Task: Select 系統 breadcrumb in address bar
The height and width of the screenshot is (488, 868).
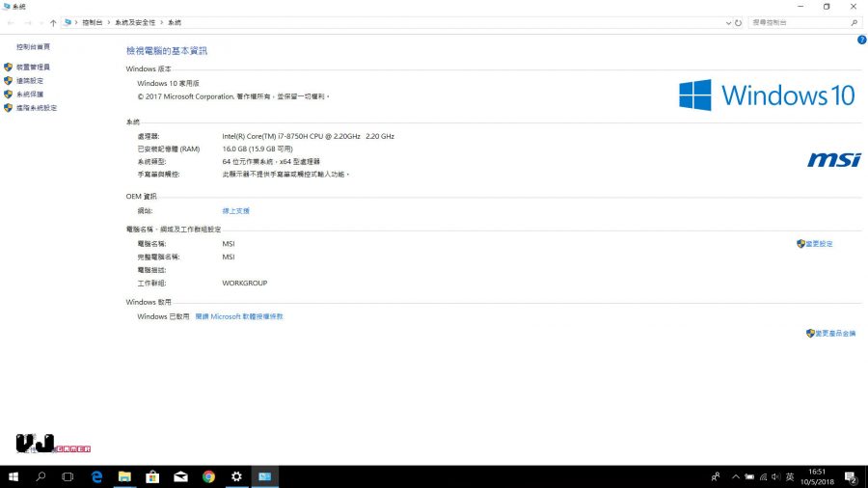Action: [175, 23]
